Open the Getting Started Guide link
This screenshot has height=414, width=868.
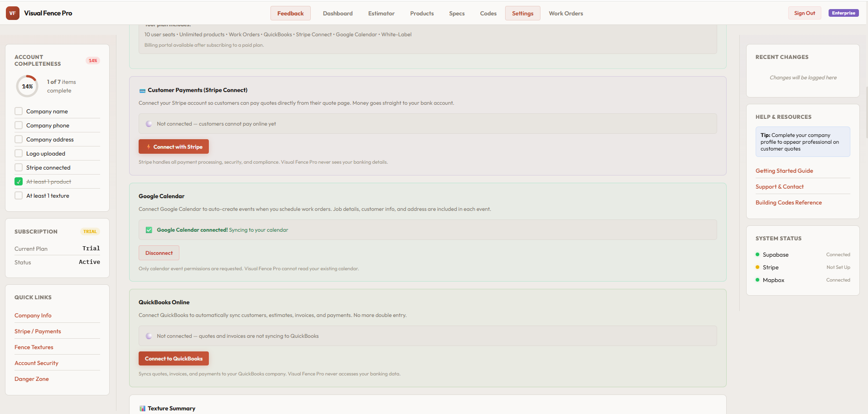point(784,171)
